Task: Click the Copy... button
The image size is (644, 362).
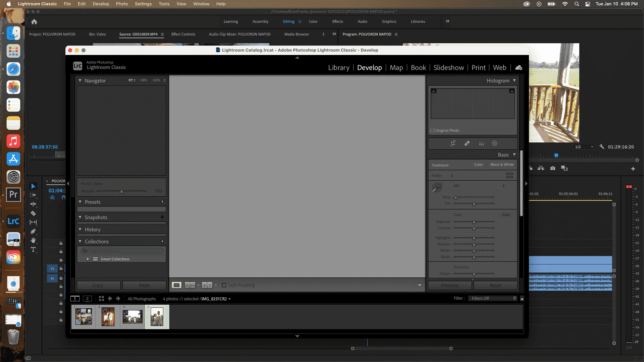Action: [x=99, y=285]
